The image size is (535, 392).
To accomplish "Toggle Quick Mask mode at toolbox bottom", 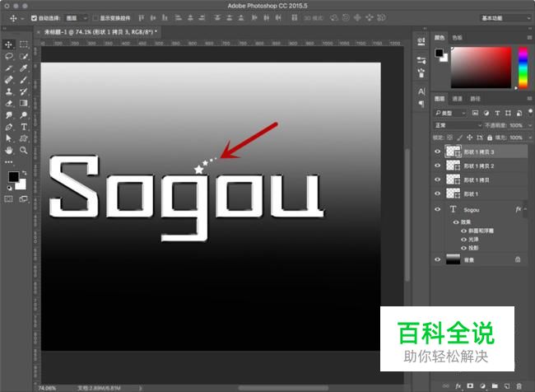I will click(8, 198).
